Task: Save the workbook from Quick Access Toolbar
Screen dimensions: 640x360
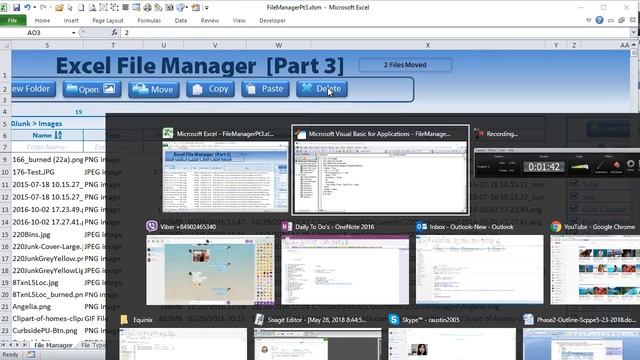Action: [16, 7]
